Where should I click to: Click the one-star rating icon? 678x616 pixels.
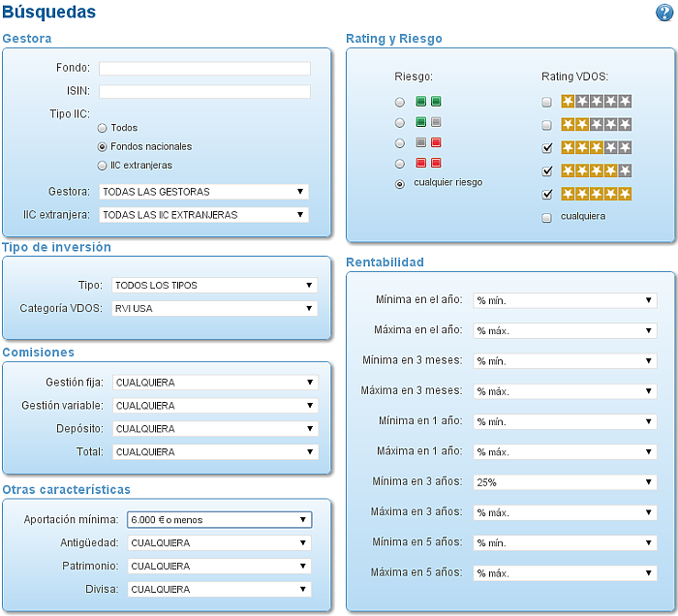[x=597, y=101]
